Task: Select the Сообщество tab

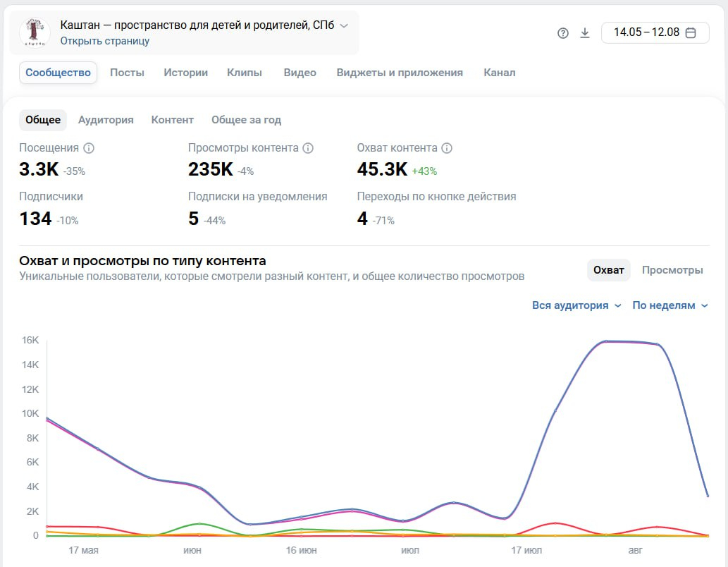Action: click(58, 73)
